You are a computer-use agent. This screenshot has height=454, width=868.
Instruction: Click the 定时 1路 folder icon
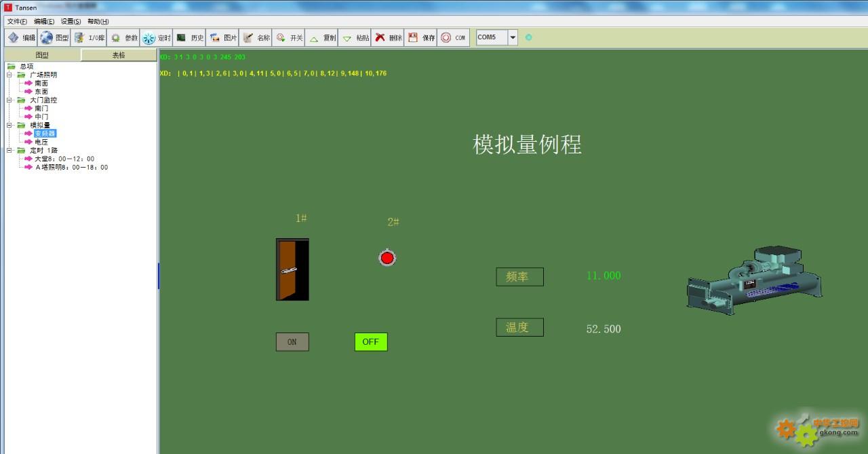(21, 150)
